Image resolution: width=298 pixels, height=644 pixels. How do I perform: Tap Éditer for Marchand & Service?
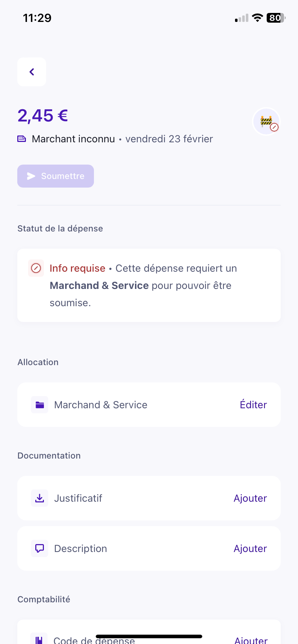tap(253, 405)
